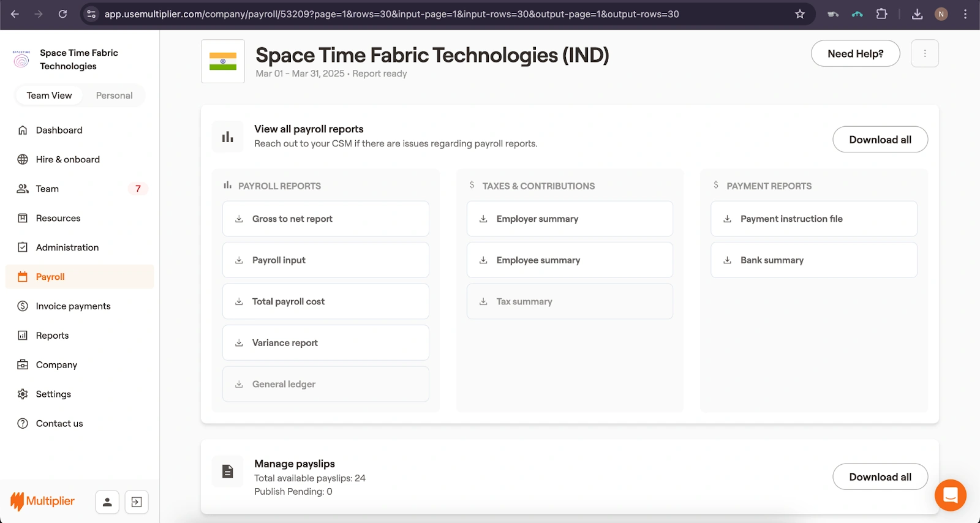Click the Team people icon
This screenshot has width=980, height=523.
click(23, 189)
